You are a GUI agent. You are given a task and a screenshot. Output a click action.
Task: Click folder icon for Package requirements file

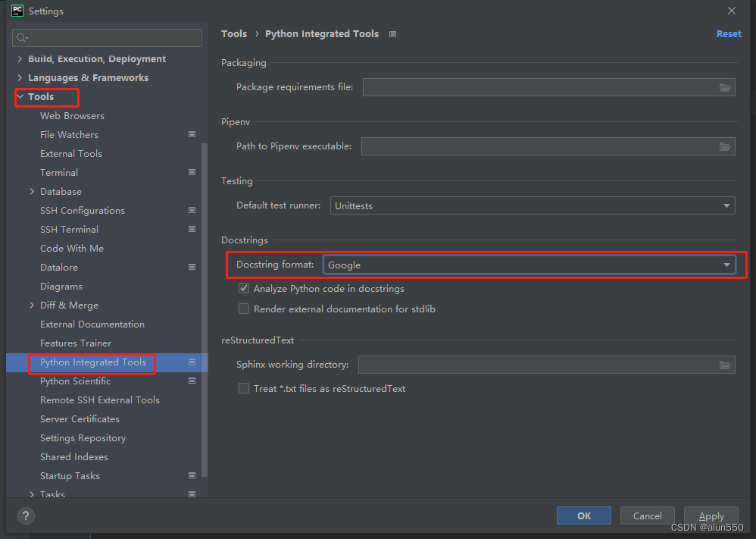pos(725,87)
